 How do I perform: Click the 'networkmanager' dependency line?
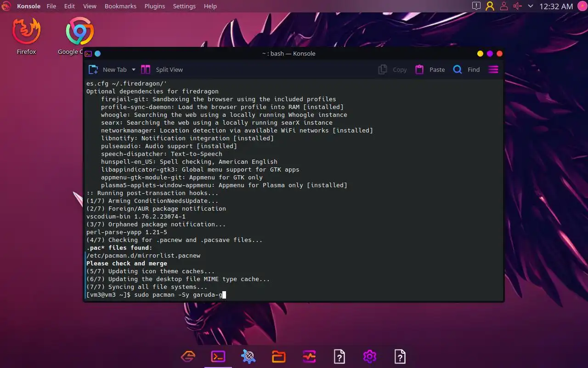tap(237, 130)
